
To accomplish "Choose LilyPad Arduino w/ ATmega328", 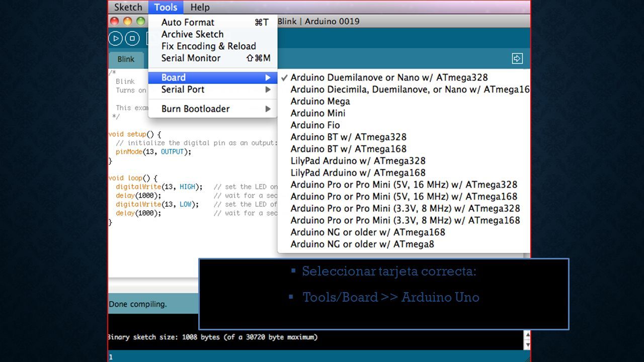I will point(404,161).
